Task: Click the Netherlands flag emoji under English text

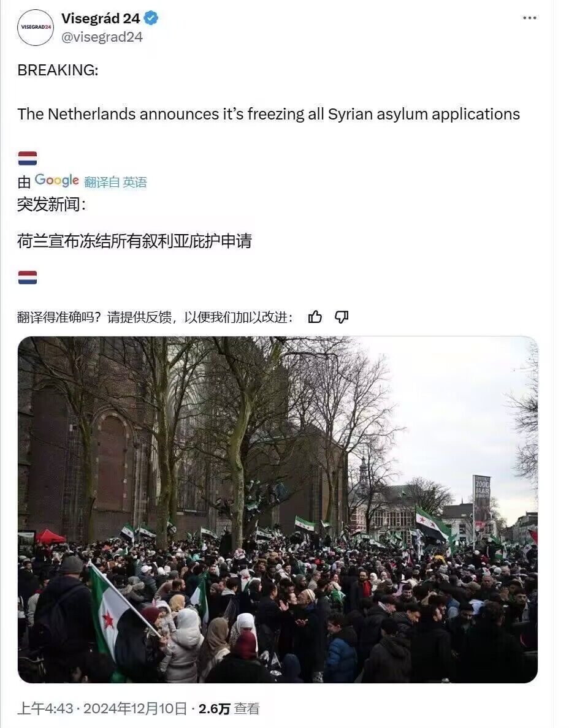Action: (x=28, y=158)
